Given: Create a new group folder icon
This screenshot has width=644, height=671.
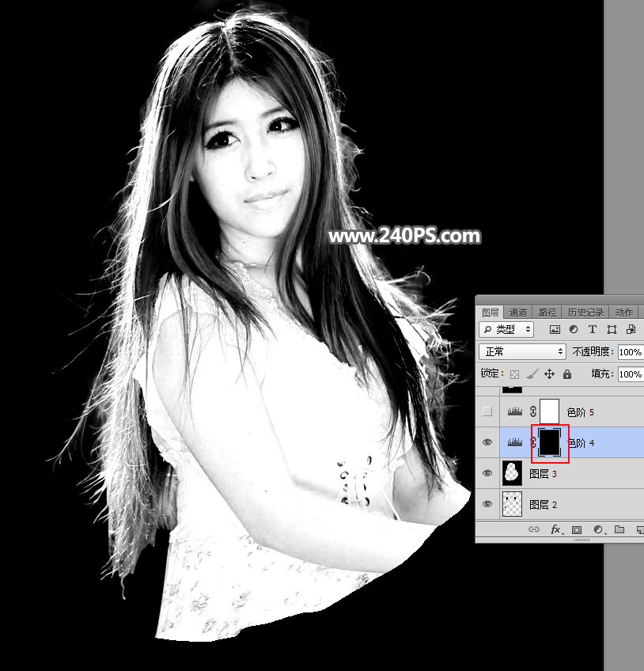Looking at the screenshot, I should 619,530.
